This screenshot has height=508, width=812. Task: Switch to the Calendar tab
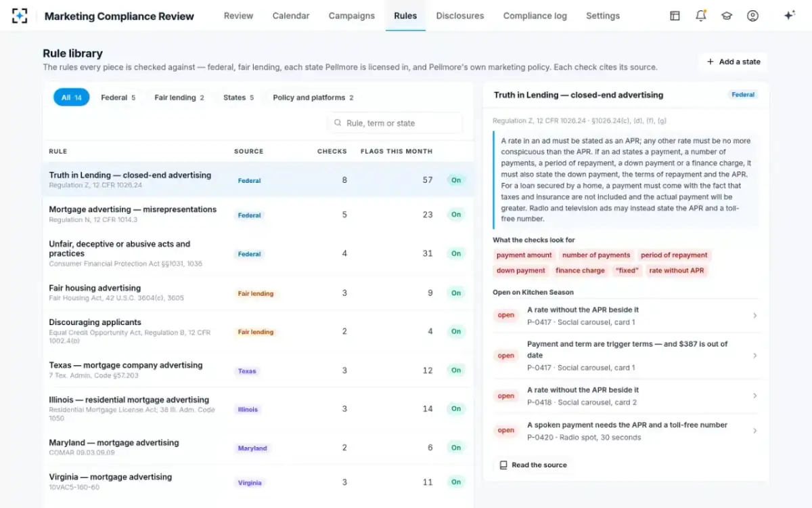tap(291, 16)
